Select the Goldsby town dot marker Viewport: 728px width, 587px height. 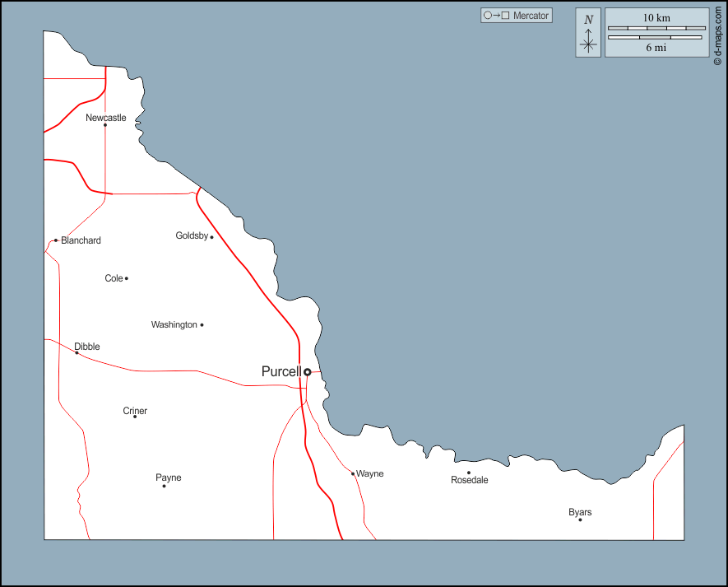211,237
